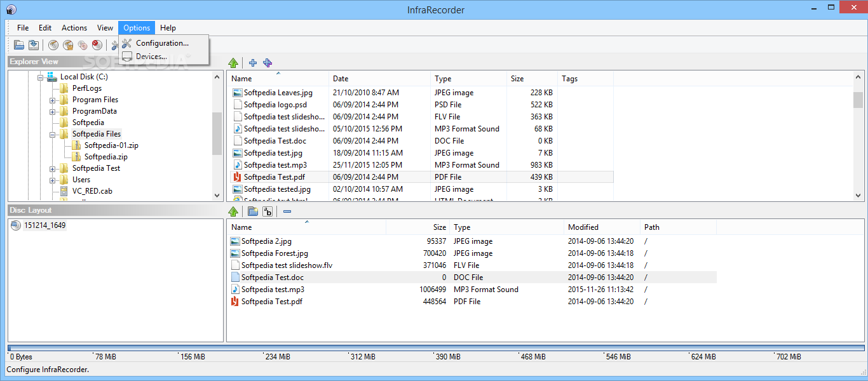
Task: Click the Softpedia test.mp3 icon in disc layout
Action: (x=235, y=289)
